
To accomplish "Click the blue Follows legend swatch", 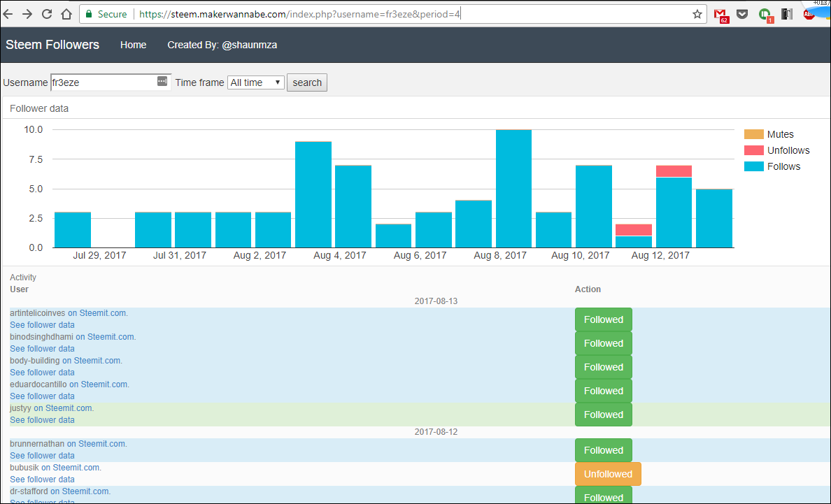I will 753,166.
